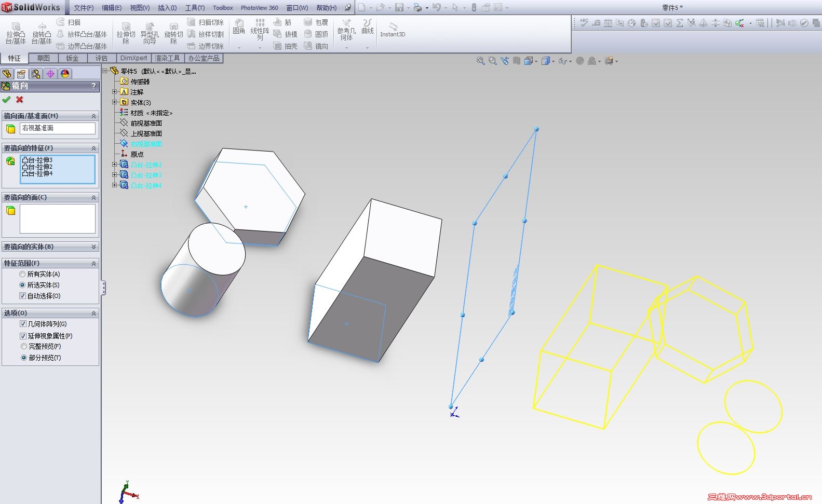This screenshot has width=822, height=504.
Task: Select the 旋转凸台/基体 revolve boss tool
Action: coord(42,33)
